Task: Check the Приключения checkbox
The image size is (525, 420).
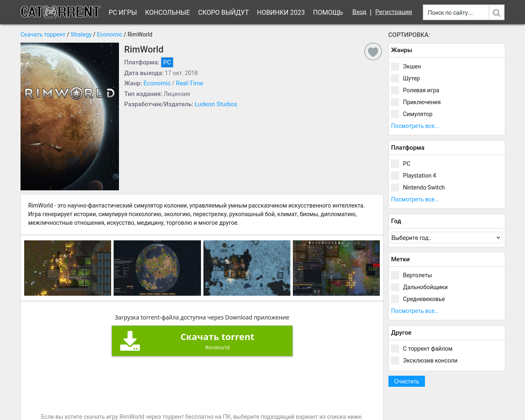Action: pos(395,102)
